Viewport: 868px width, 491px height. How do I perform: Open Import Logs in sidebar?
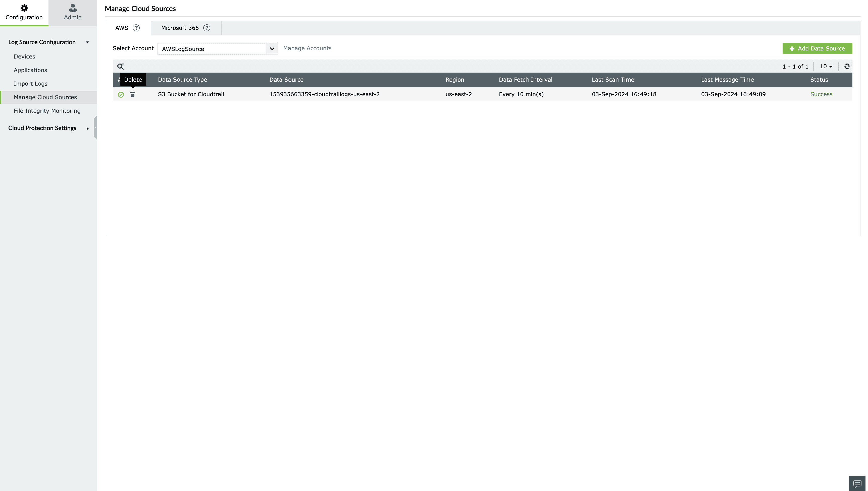31,84
